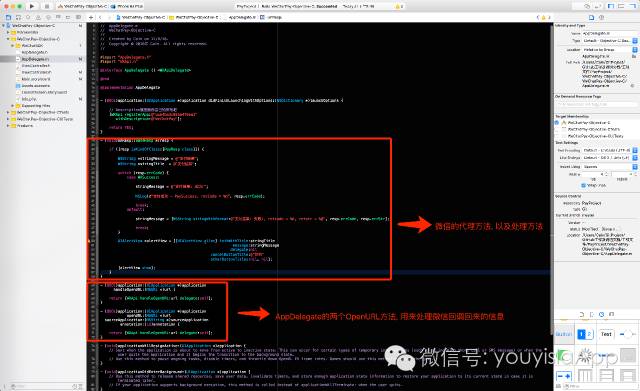Show the find navigator tab

[x=28, y=18]
